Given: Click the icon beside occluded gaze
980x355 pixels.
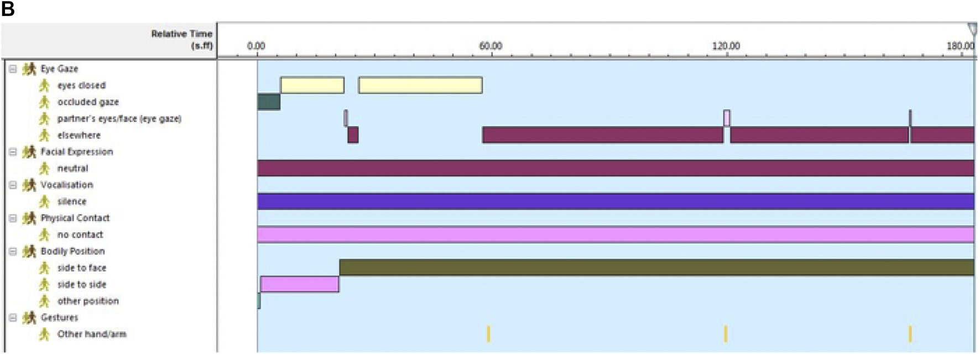Looking at the screenshot, I should [45, 102].
